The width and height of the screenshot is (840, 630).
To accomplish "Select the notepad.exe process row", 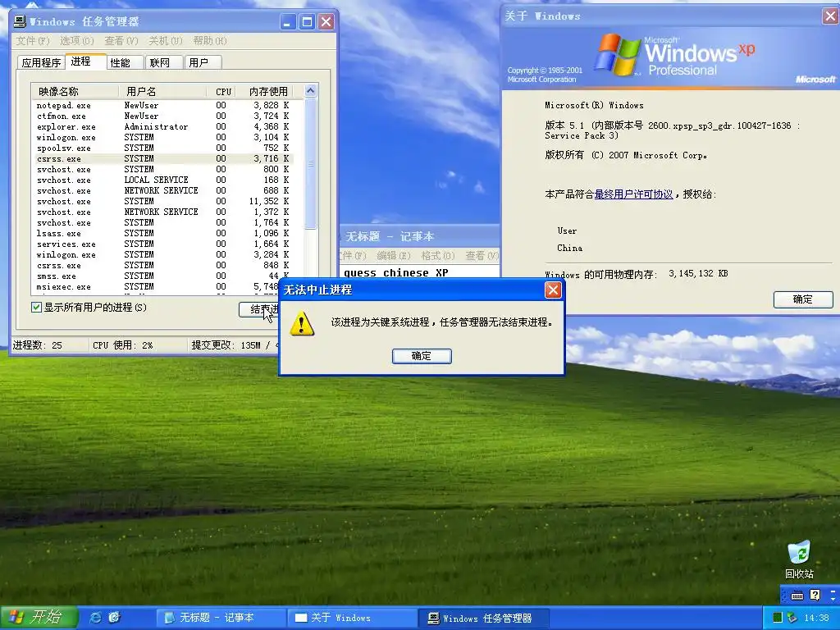I will pyautogui.click(x=163, y=106).
